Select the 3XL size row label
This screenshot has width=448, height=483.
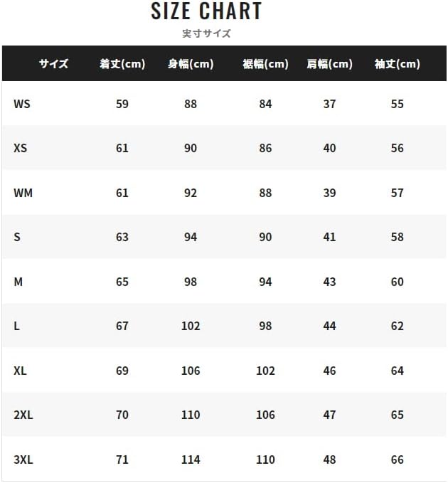pyautogui.click(x=23, y=460)
